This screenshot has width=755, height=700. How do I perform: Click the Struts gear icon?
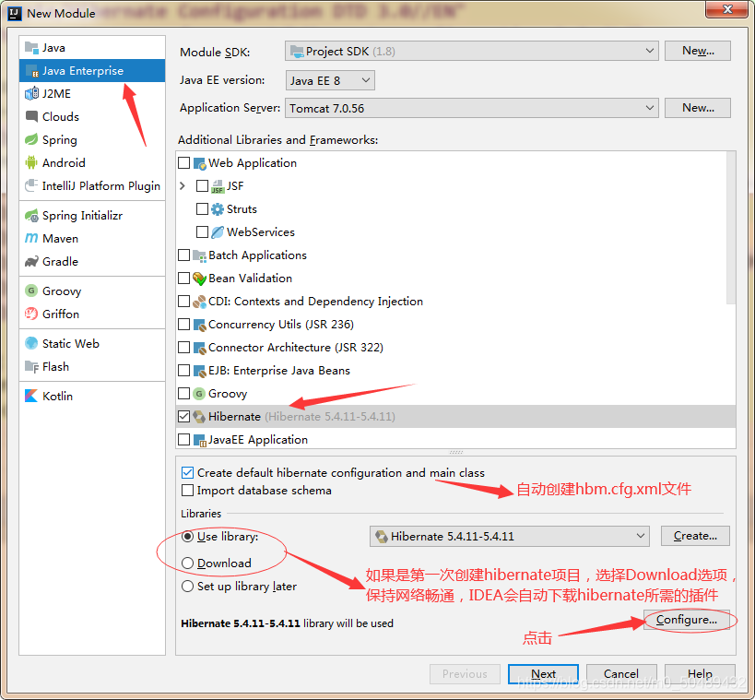[x=218, y=209]
